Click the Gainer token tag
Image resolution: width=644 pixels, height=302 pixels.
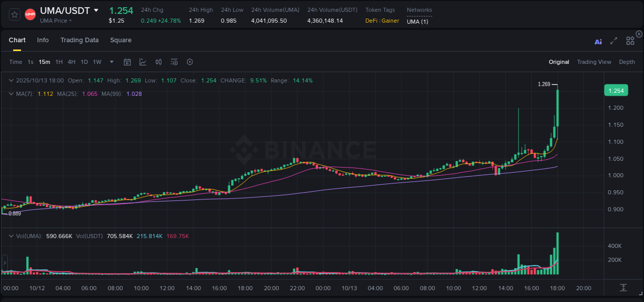(x=390, y=21)
